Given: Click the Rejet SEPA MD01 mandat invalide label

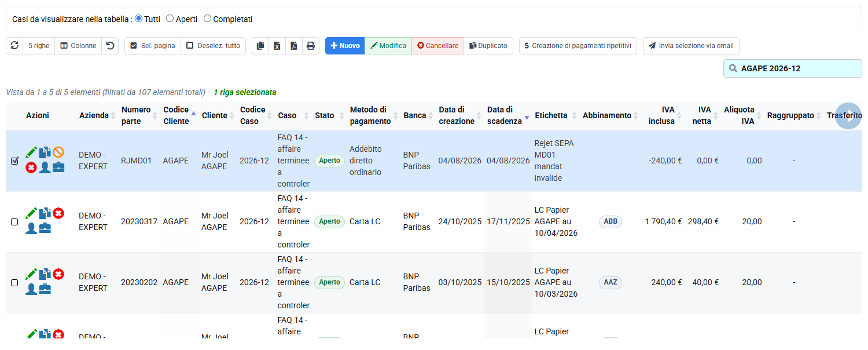Looking at the screenshot, I should (x=554, y=161).
